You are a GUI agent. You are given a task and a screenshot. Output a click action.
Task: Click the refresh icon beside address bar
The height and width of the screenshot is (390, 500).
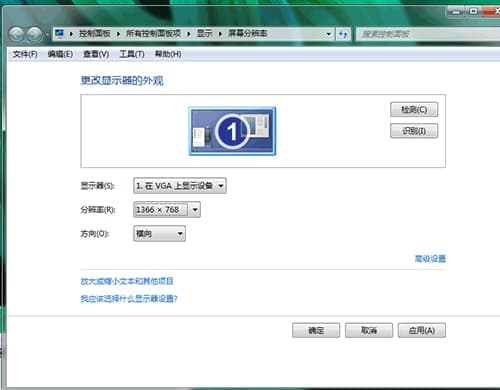[x=343, y=34]
